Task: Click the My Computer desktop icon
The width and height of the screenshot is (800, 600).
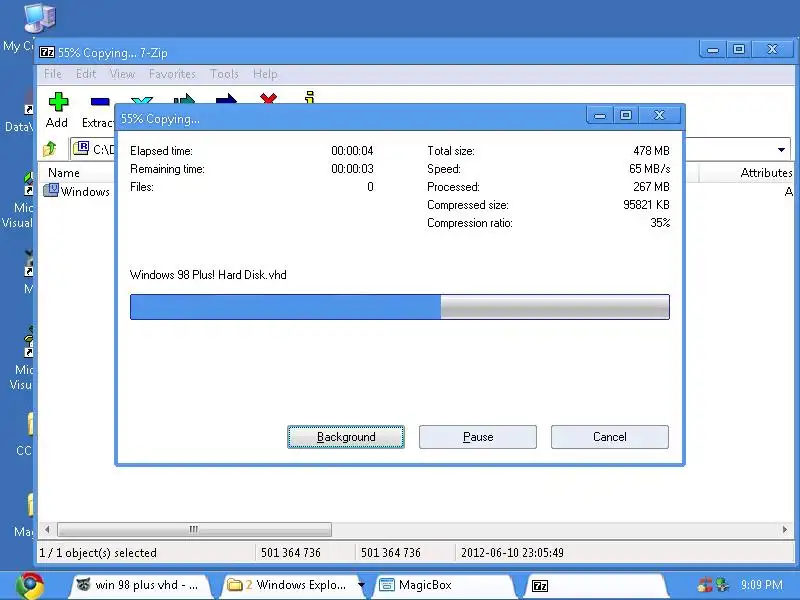Action: point(39,18)
